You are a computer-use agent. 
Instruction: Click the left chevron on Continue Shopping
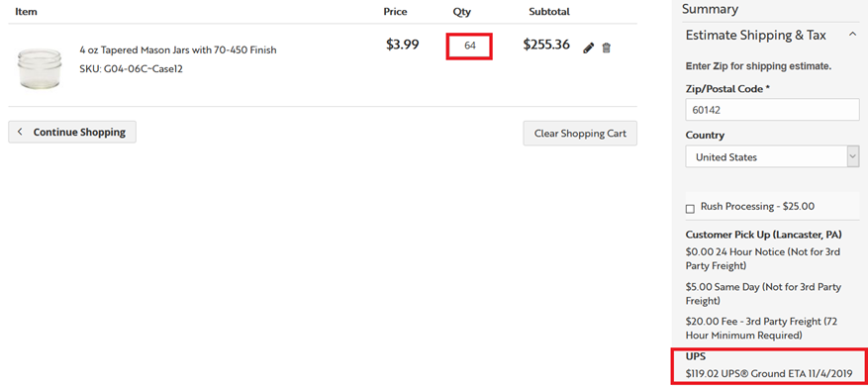20,132
